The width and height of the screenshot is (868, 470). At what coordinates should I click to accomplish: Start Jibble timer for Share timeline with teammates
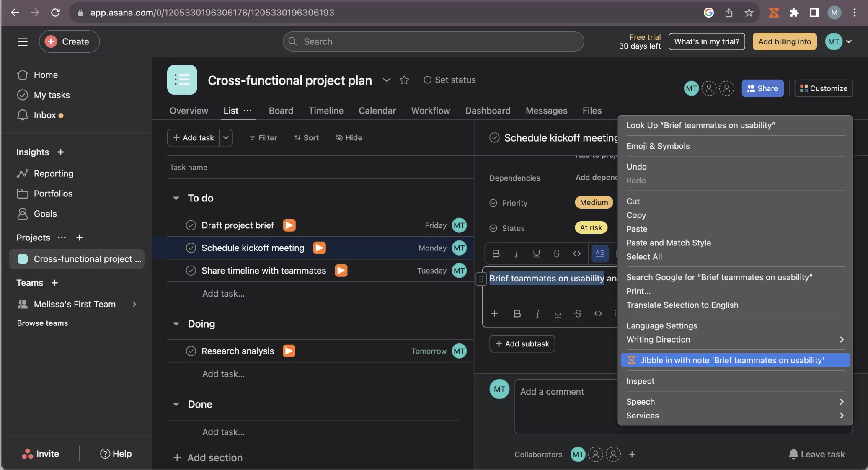click(341, 271)
